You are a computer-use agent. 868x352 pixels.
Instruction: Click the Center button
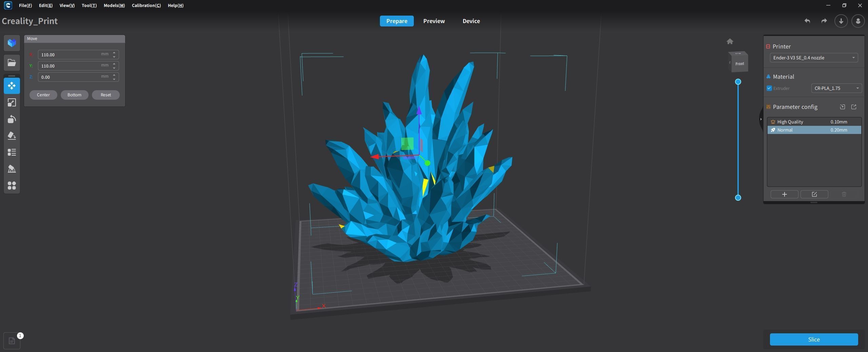click(43, 95)
